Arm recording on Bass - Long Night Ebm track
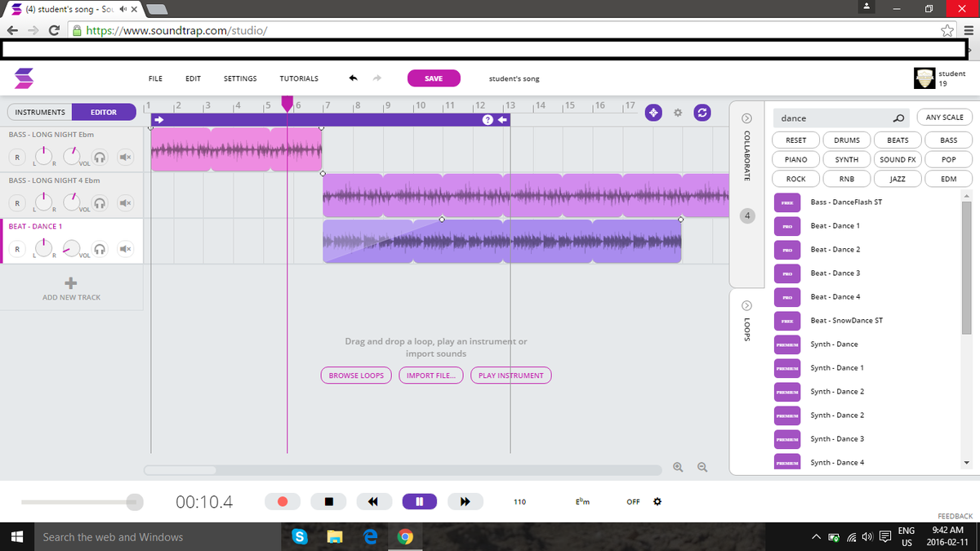Screen dimensions: 980x551 pyautogui.click(x=16, y=157)
